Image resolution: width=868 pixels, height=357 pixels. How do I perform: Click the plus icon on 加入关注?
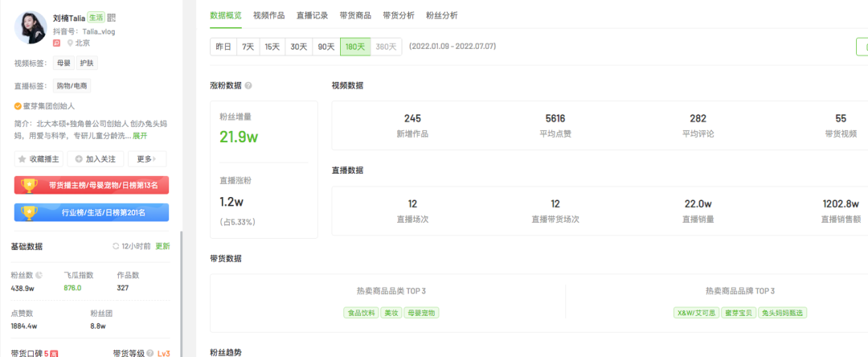79,159
